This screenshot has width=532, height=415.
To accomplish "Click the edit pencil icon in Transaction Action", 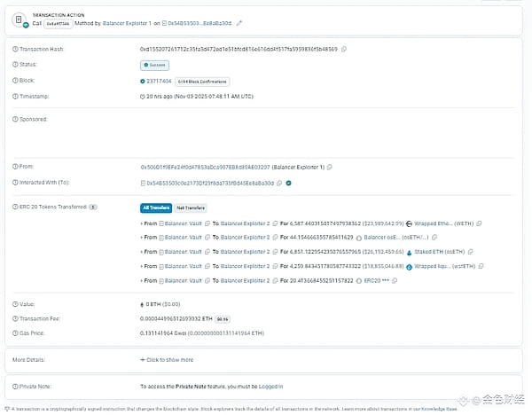I will (239, 23).
